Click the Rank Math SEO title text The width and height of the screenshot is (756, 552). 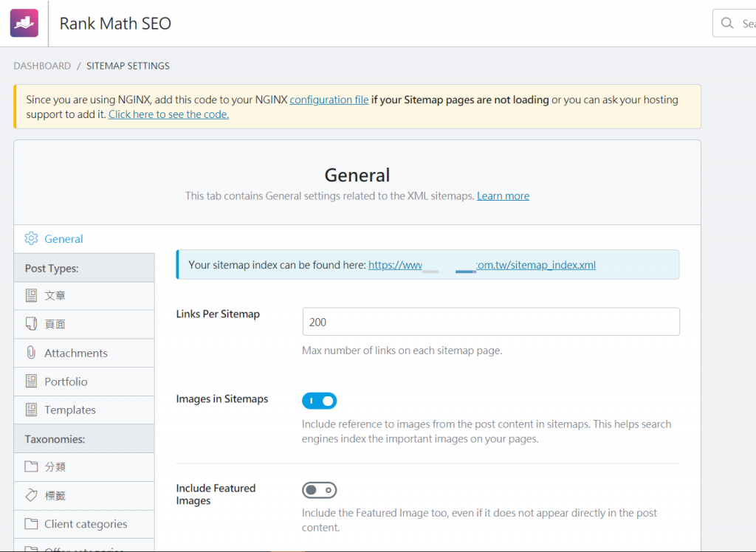click(x=115, y=23)
